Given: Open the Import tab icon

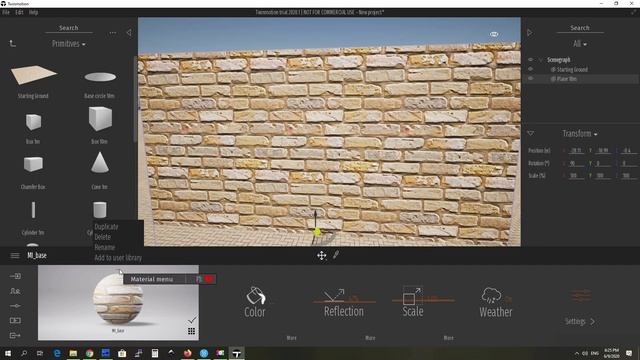Looking at the screenshot, I should 15,276.
